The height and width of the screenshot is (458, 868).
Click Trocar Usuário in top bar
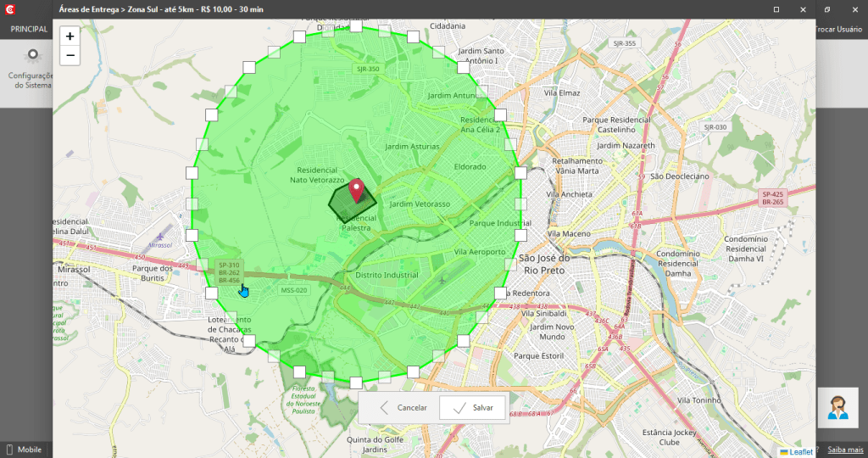(x=838, y=29)
